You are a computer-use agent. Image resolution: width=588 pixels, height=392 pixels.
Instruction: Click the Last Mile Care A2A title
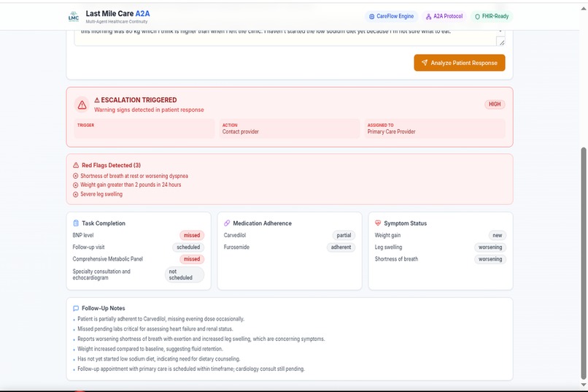point(117,13)
